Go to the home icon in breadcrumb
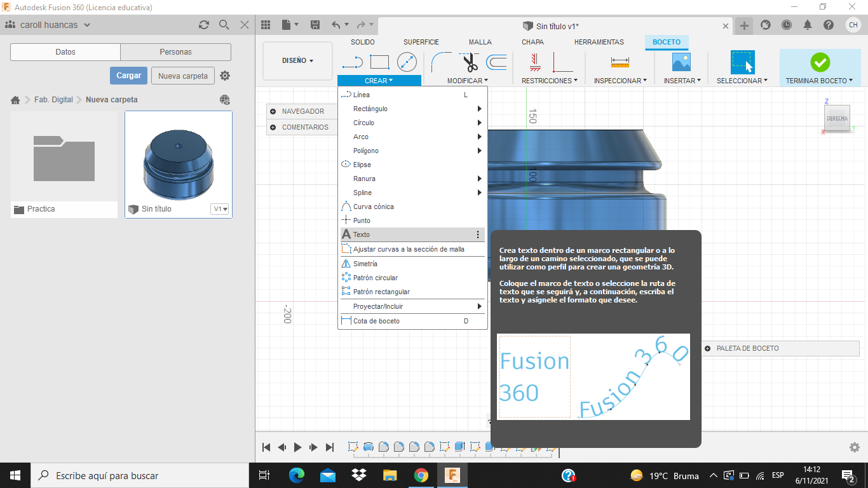Screen dimensions: 868x488 point(16,100)
